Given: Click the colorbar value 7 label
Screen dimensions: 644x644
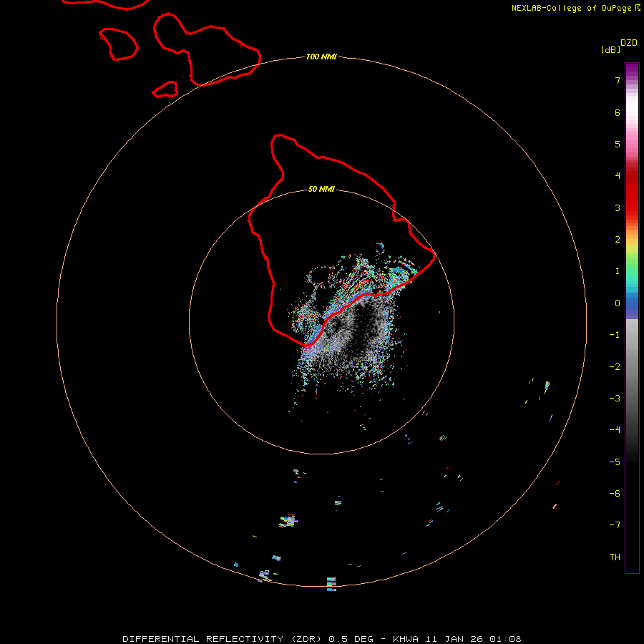Looking at the screenshot, I should coord(618,80).
